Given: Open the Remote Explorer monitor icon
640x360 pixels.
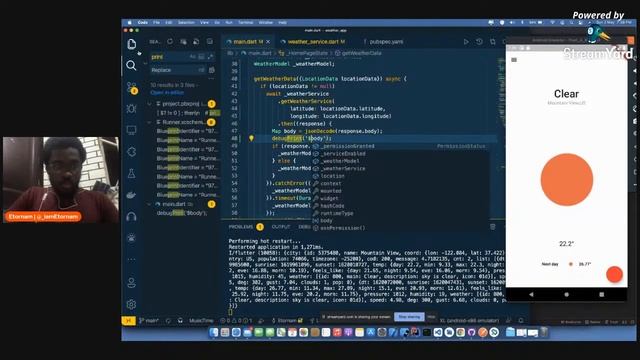Looking at the screenshot, I should pos(131,130).
